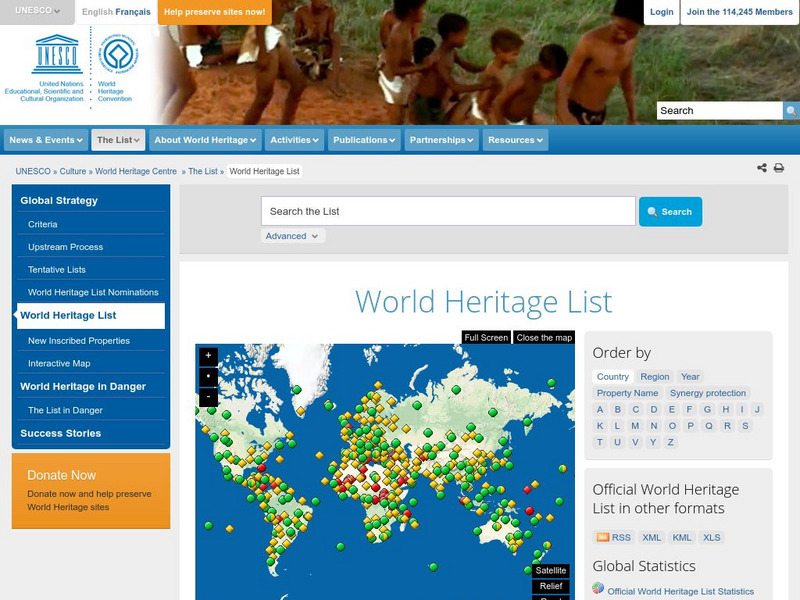Order list by Year
Viewport: 800px width, 600px height.
[690, 377]
